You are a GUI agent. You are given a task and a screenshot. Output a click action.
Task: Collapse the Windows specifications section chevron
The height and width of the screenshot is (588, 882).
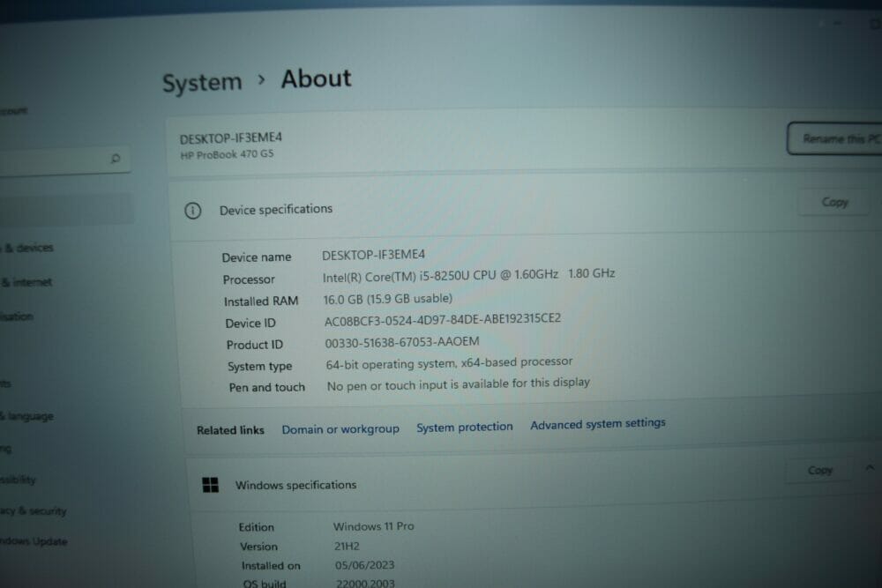click(870, 468)
